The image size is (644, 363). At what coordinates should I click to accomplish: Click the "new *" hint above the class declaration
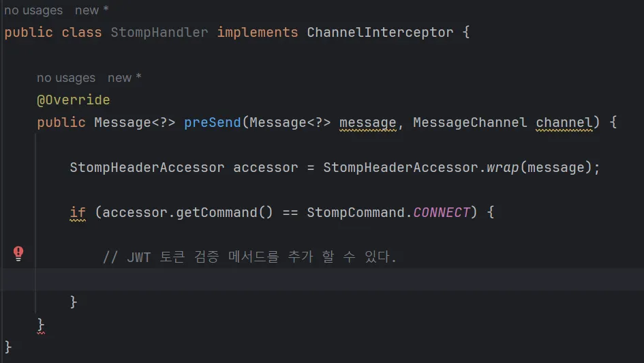tap(91, 10)
